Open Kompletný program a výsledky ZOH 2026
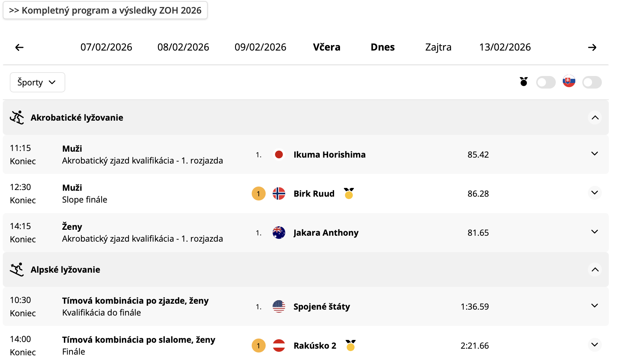 pyautogui.click(x=105, y=10)
